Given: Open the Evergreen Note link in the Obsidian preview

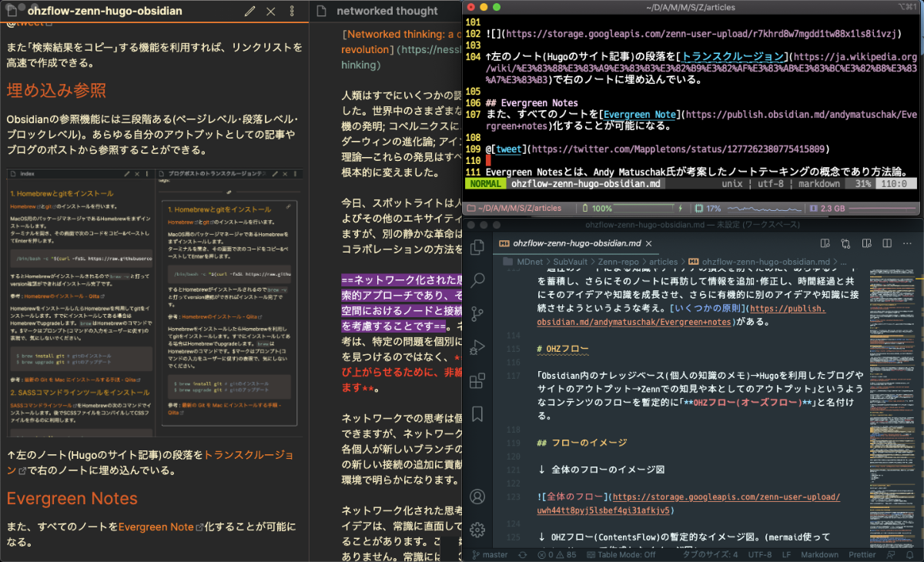Looking at the screenshot, I should [156, 527].
